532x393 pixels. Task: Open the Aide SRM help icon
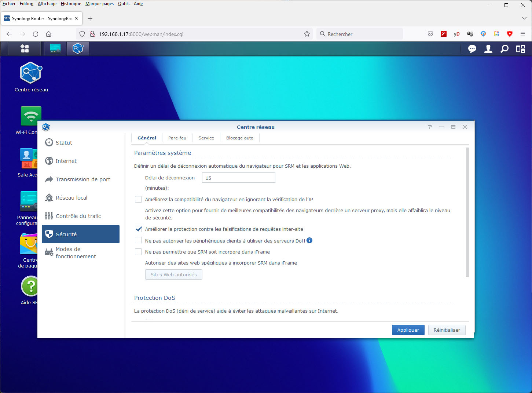coord(30,286)
